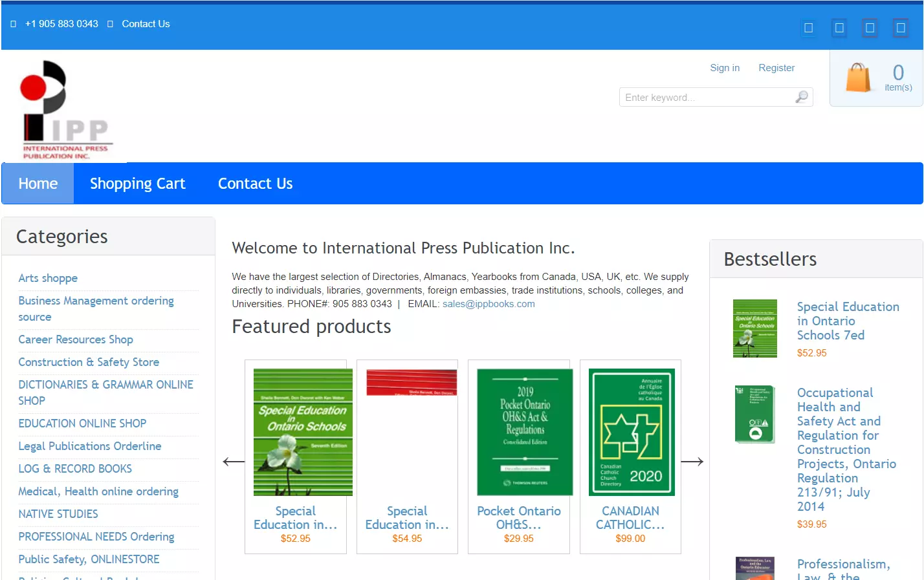Open the Canadian Catholic 2020 directory cover
Screen dimensions: 924x580
pyautogui.click(x=631, y=432)
